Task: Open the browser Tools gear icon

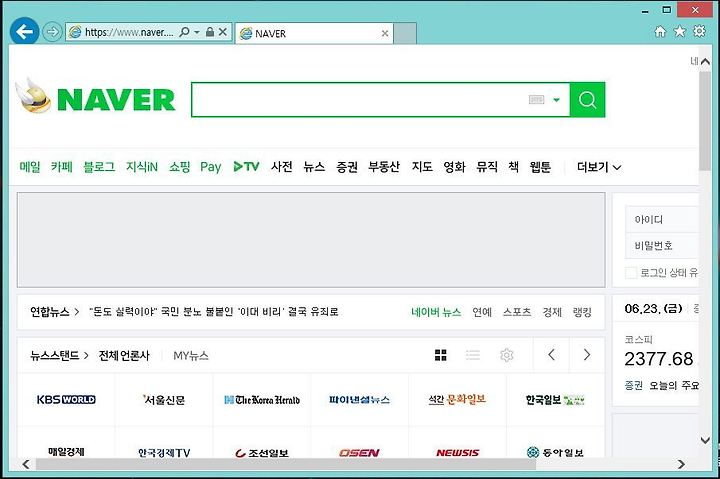Action: (x=699, y=31)
